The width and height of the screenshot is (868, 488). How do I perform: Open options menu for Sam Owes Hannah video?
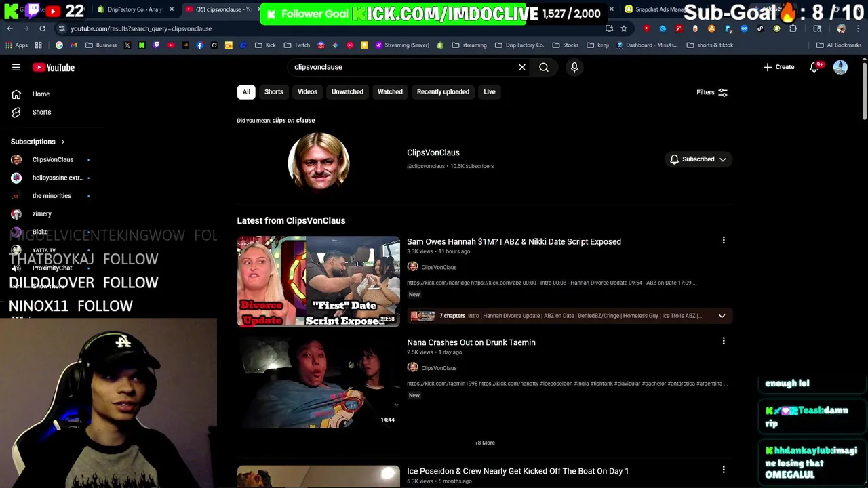click(x=724, y=240)
